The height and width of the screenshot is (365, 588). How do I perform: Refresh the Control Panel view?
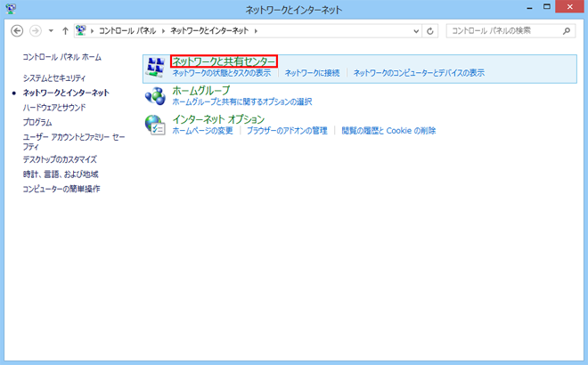point(430,31)
